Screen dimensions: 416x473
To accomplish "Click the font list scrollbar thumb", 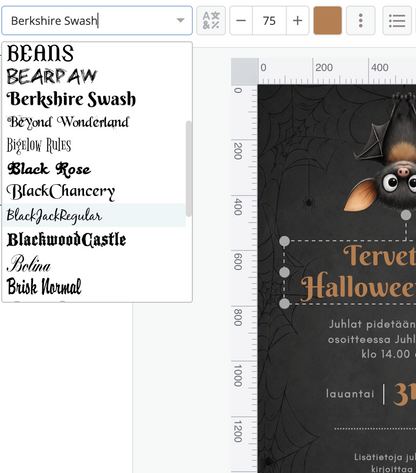I will [189, 169].
